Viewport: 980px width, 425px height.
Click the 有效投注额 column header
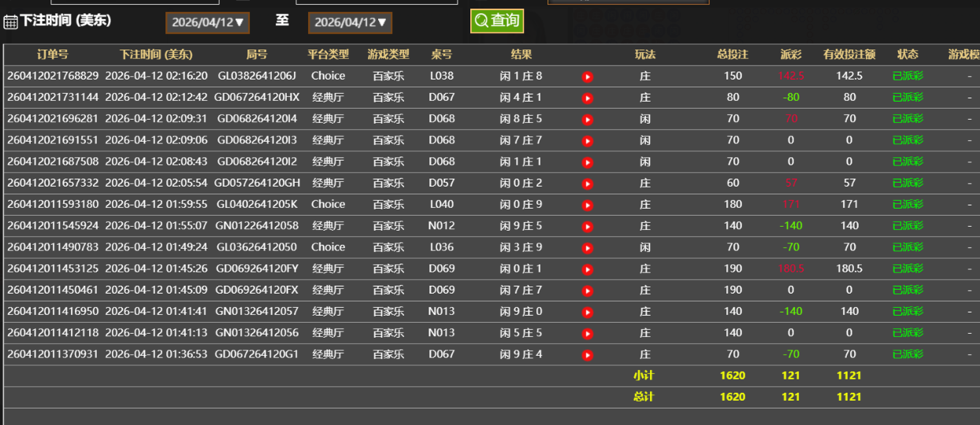[848, 54]
